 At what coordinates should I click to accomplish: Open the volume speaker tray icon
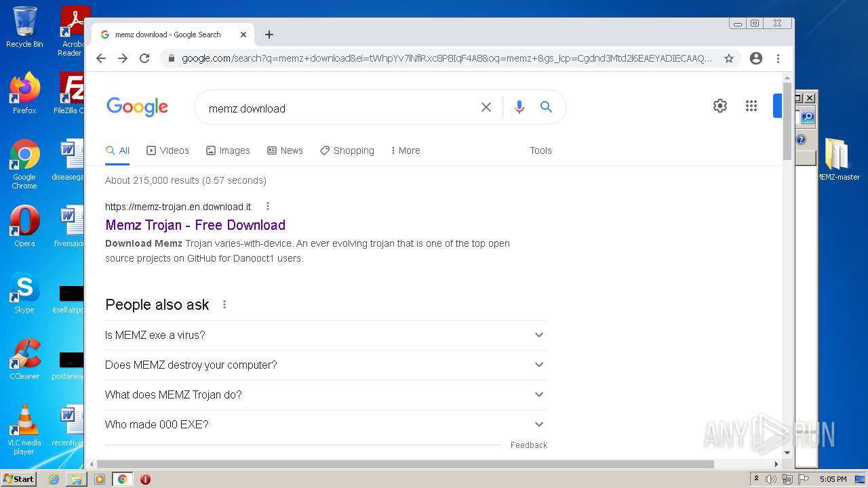pos(771,479)
